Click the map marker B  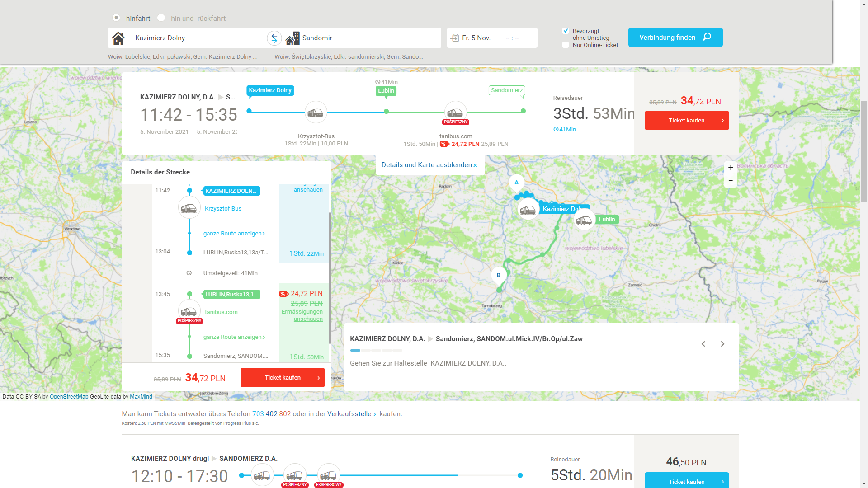[499, 275]
